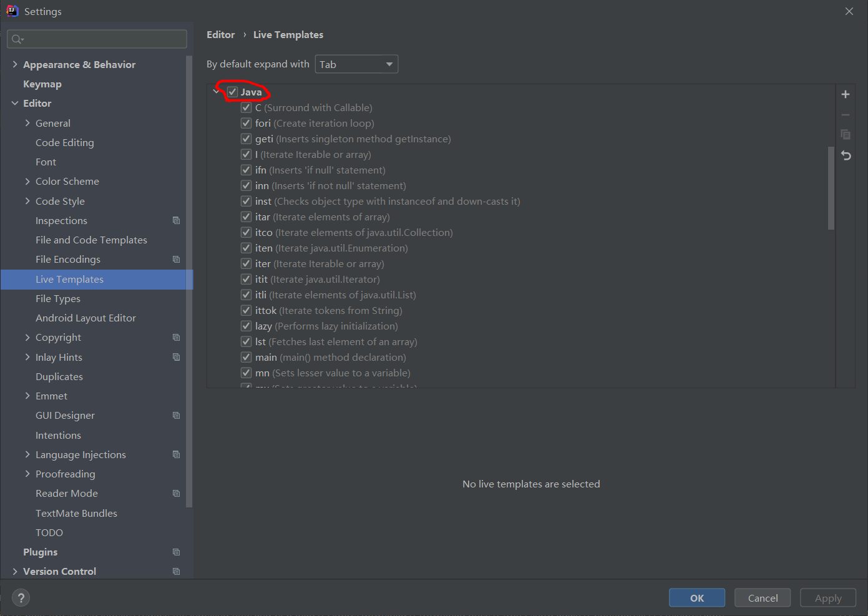This screenshot has height=616, width=868.
Task: Click project-level icon next to Copyright
Action: pyautogui.click(x=176, y=337)
